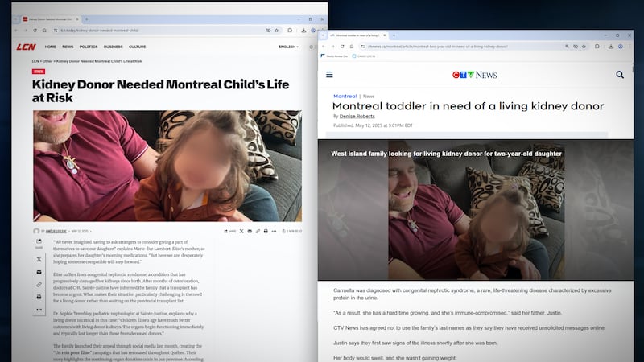The image size is (644, 362).
Task: Reload the LCN page in the browser toolbar
Action: tap(34, 30)
